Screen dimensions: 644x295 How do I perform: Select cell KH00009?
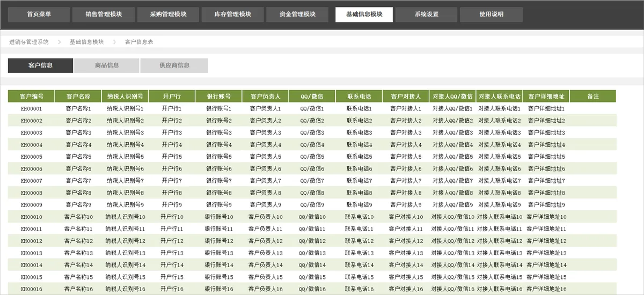[31, 205]
